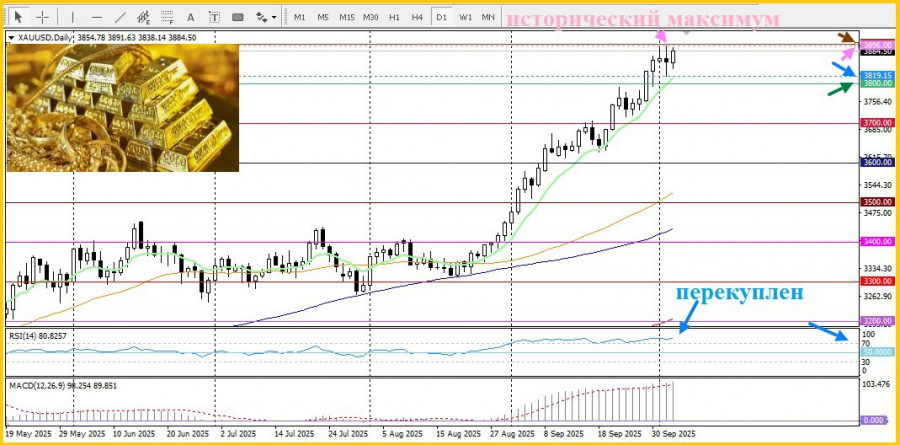
Task: Pick the horizontal line tool
Action: tap(96, 17)
